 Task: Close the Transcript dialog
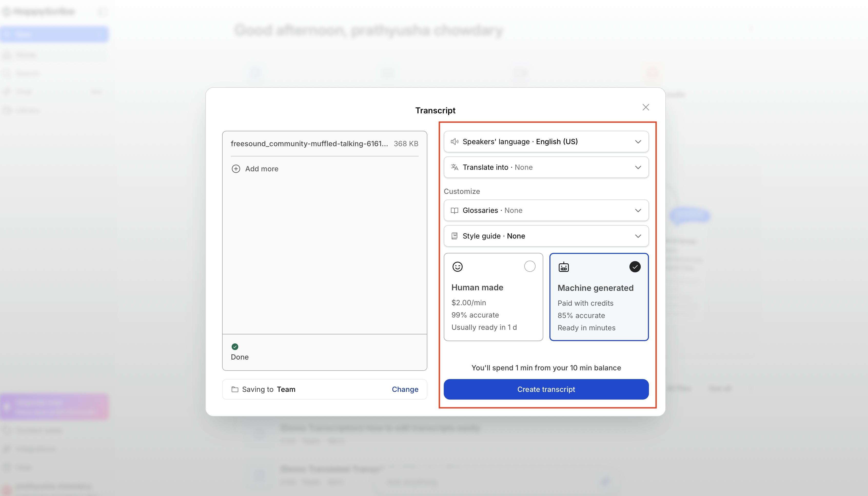click(x=646, y=107)
